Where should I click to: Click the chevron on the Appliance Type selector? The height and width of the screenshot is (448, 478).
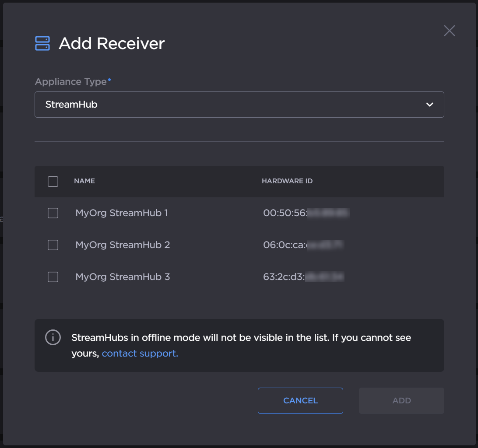pos(429,105)
